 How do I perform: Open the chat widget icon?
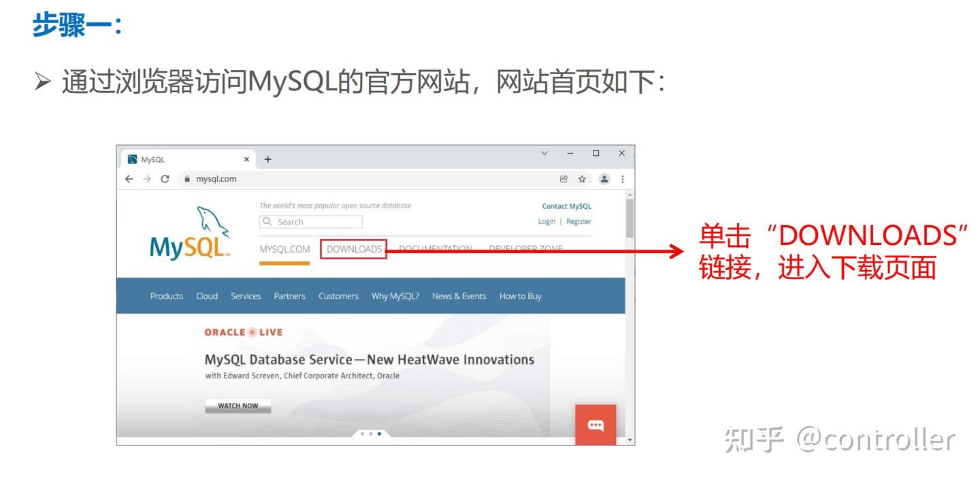click(x=595, y=425)
